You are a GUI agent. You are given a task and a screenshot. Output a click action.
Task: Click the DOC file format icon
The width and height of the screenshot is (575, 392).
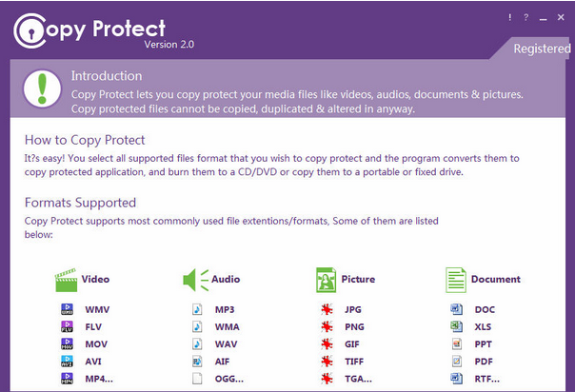[456, 309]
